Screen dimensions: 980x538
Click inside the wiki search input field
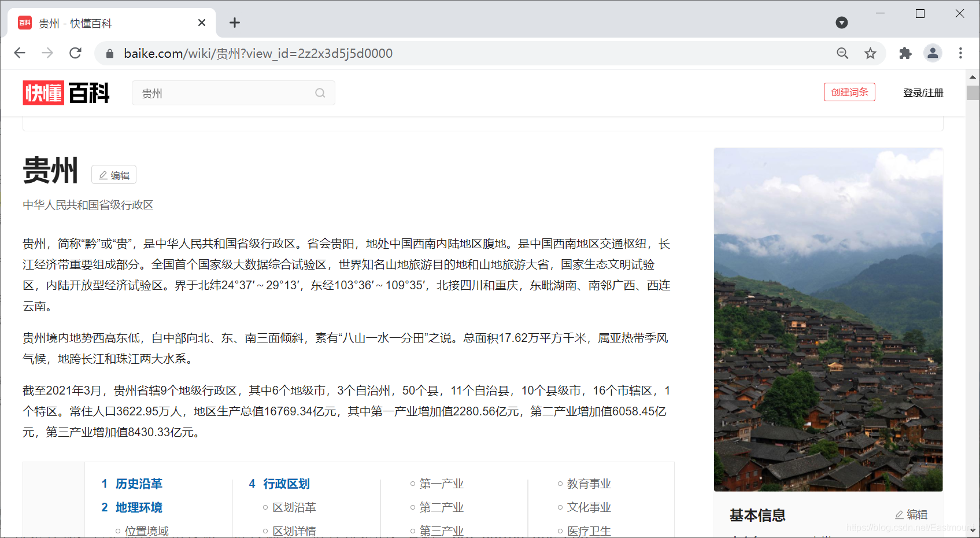(x=220, y=93)
